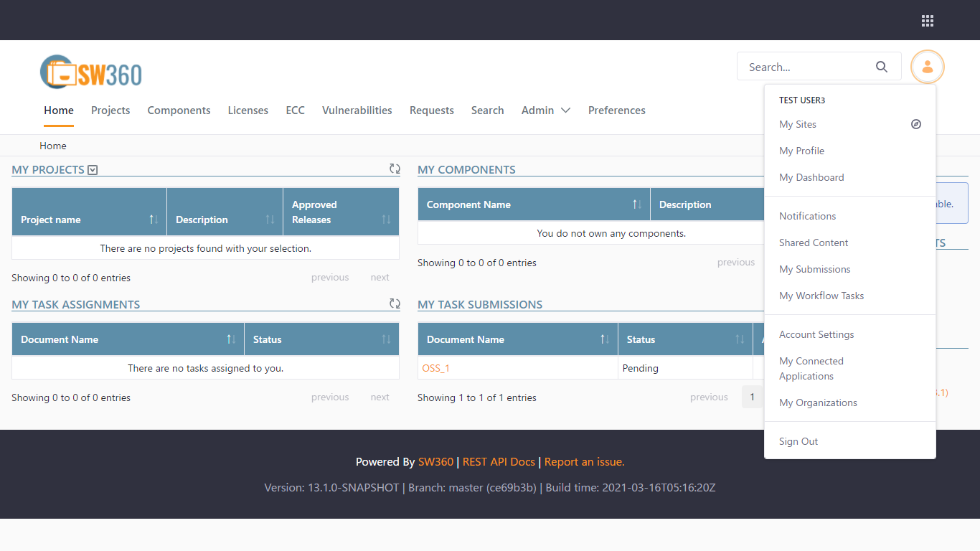Viewport: 980px width, 551px height.
Task: Click the search magnifier icon
Action: click(882, 67)
